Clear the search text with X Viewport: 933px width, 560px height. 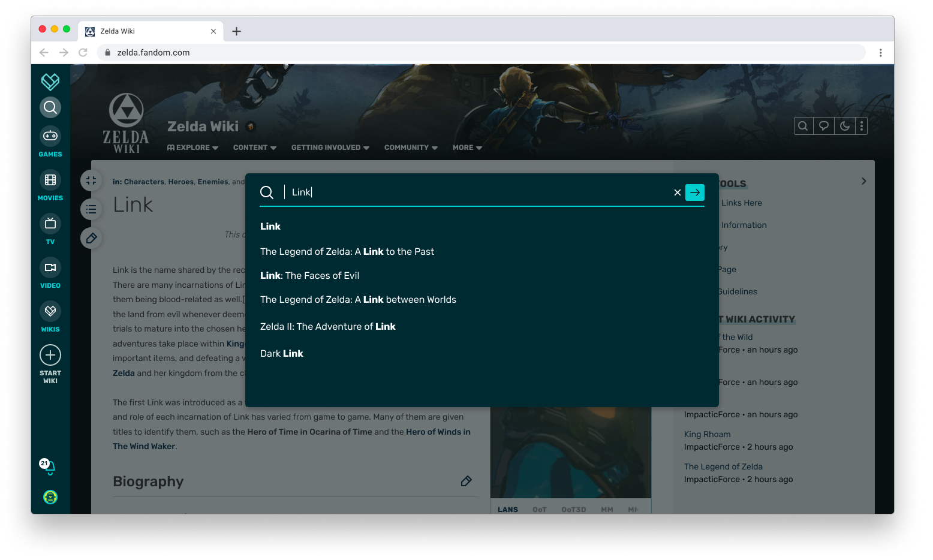678,192
